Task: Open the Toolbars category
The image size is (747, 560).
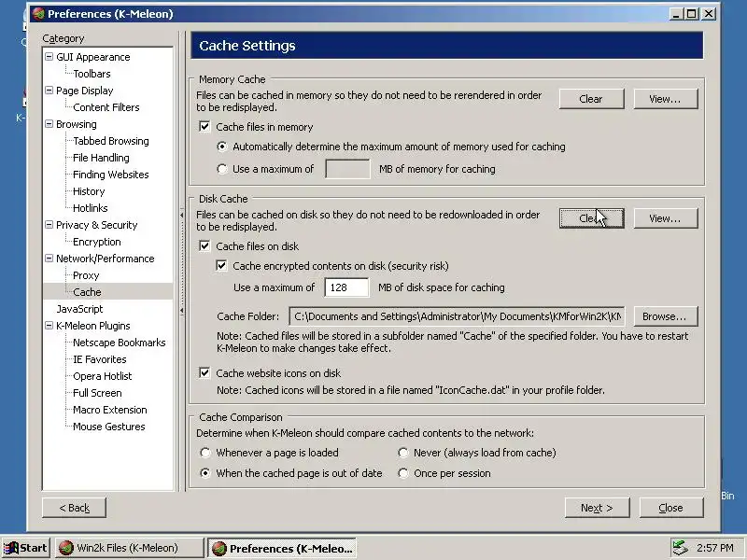Action: coord(92,74)
